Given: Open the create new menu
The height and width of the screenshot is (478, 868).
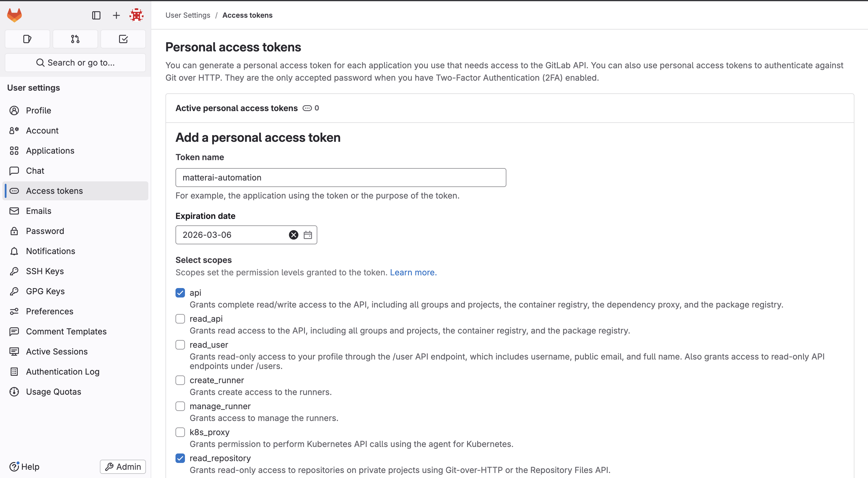Looking at the screenshot, I should point(116,15).
